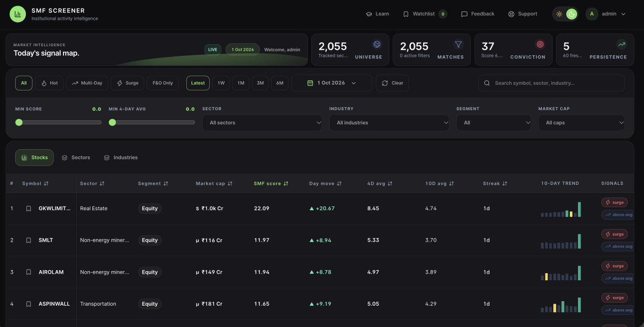Adjust the Min Score slider handle

pos(19,122)
